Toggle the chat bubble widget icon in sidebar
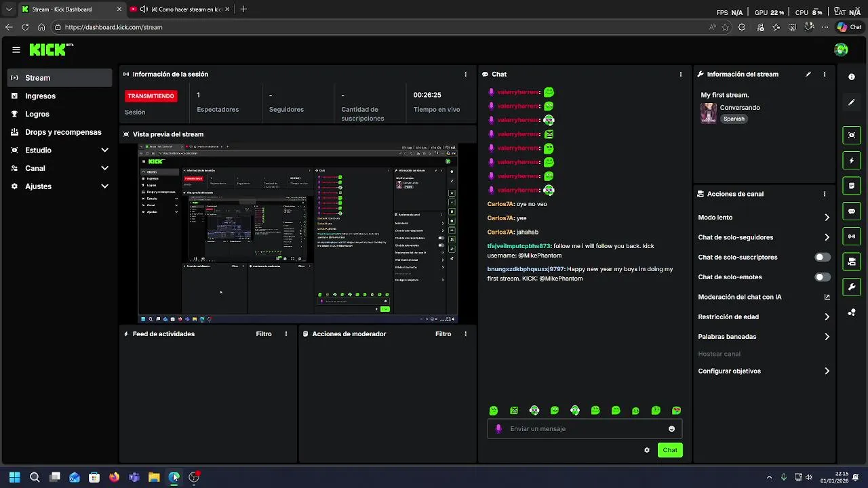The image size is (868, 488). click(852, 211)
